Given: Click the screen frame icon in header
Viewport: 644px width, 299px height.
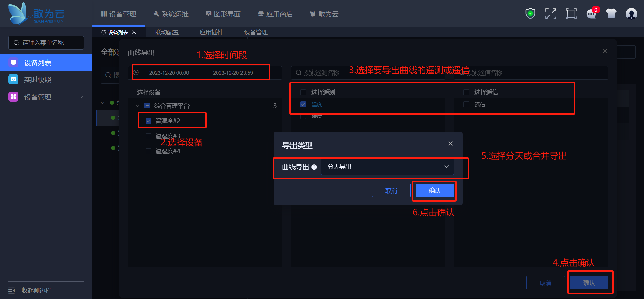Looking at the screenshot, I should tap(571, 14).
